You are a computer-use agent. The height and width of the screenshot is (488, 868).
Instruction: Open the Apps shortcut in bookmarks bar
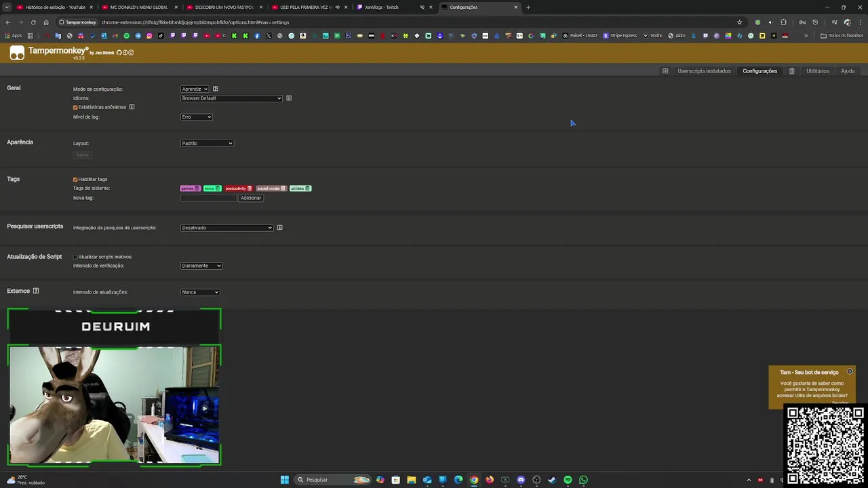point(13,36)
